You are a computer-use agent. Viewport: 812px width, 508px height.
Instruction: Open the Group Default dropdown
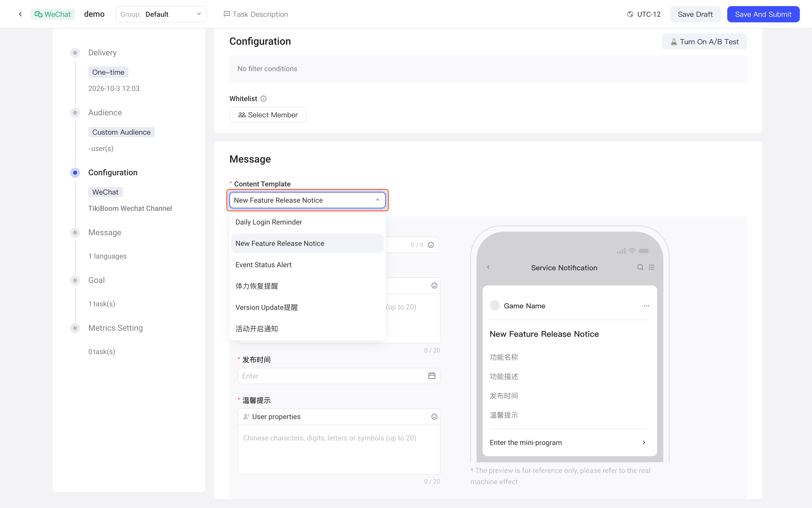(x=161, y=14)
